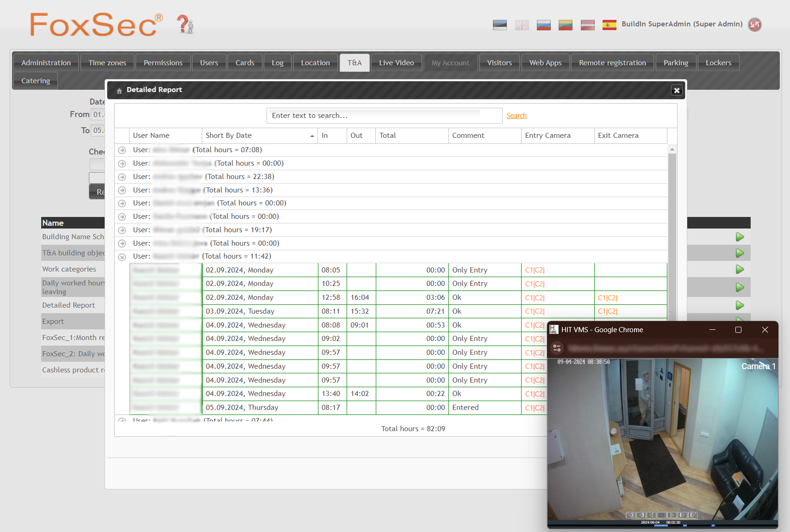The height and width of the screenshot is (532, 790).
Task: Click the logout icon next to SuperAdmin
Action: [x=755, y=25]
